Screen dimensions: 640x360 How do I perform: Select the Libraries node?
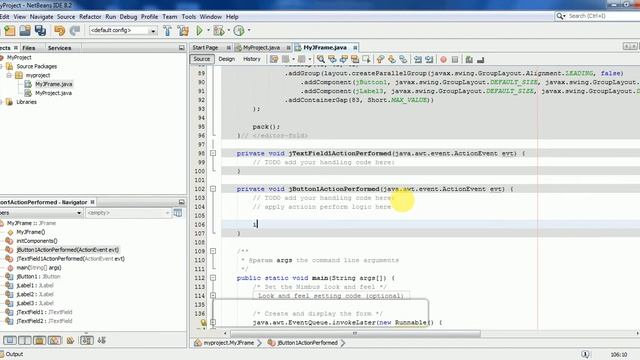coord(26,102)
